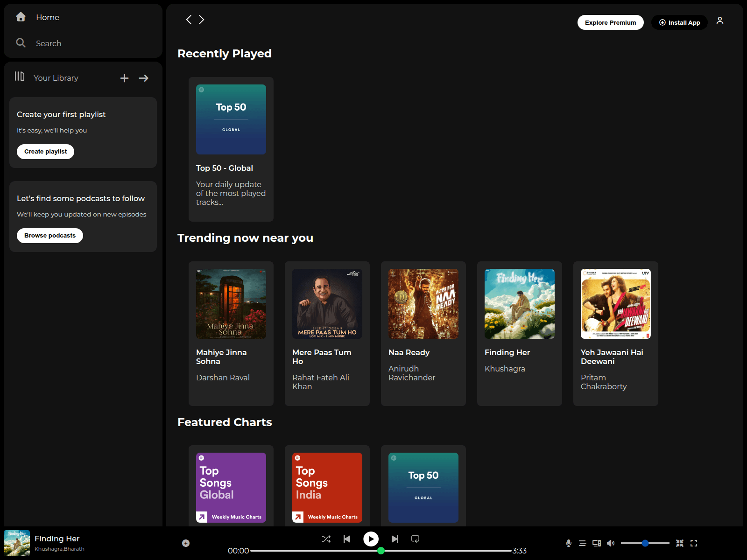Open the connect to device icon

click(x=597, y=543)
